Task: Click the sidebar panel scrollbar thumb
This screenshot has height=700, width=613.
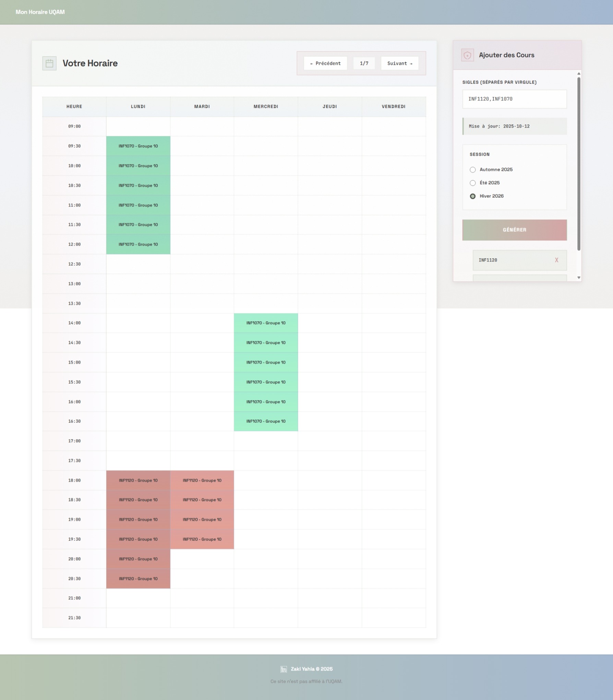Action: [579, 164]
